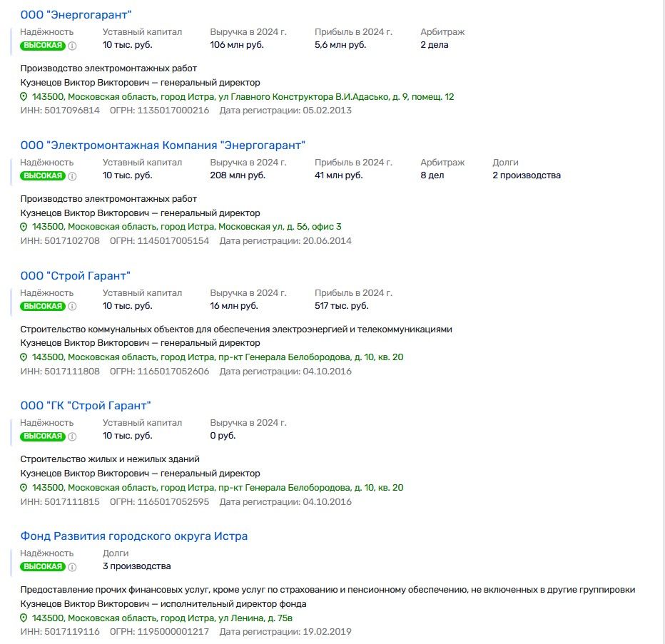Image resolution: width=665 pixels, height=644 pixels.
Task: Click location pin icon for Энергогарант address
Action: tap(24, 96)
